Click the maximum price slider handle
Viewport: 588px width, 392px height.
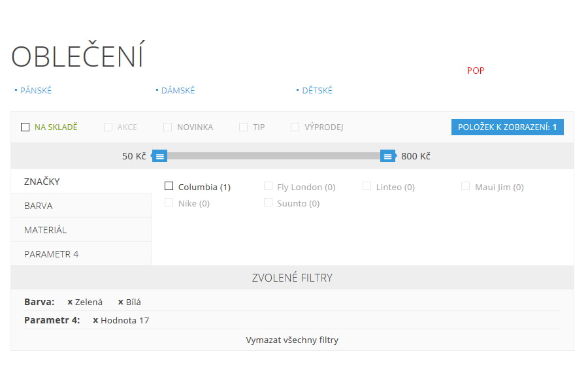(388, 156)
